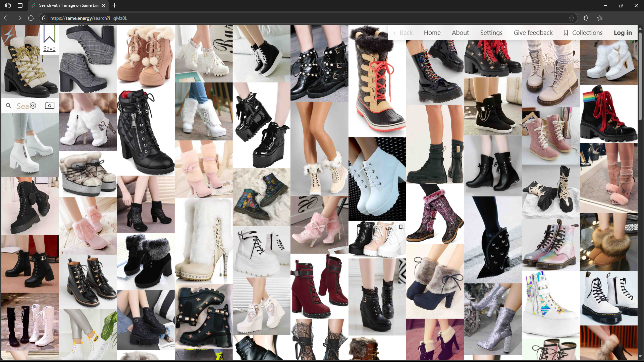644x362 pixels.
Task: Open the camera image upload icon
Action: [50, 106]
